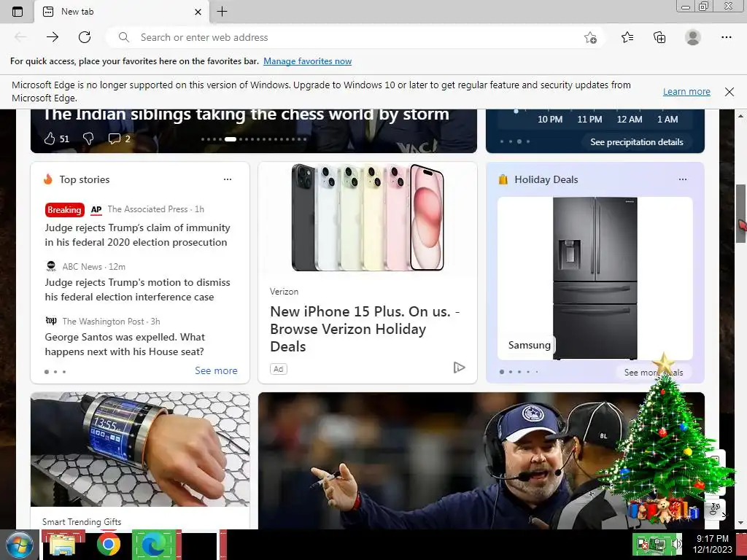The width and height of the screenshot is (747, 560).
Task: Click the network tray icon
Action: [x=660, y=544]
